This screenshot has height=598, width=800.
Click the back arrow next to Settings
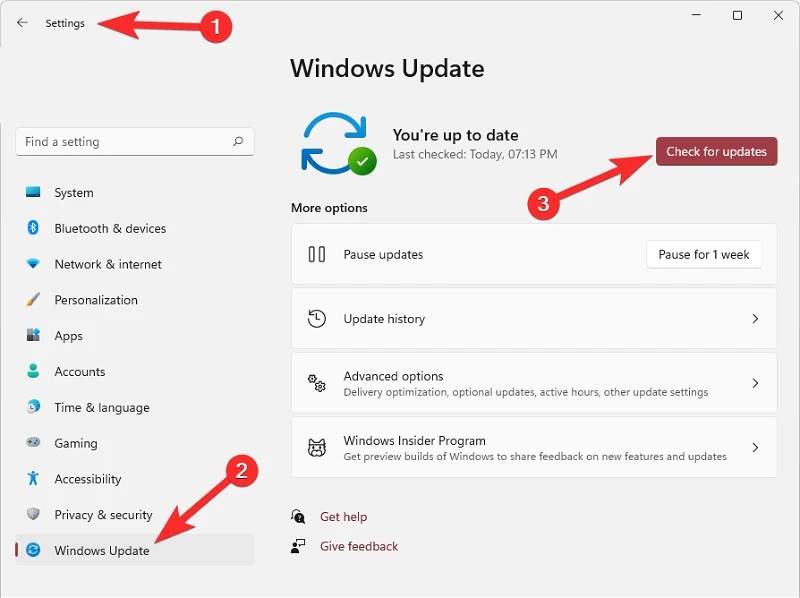click(22, 22)
